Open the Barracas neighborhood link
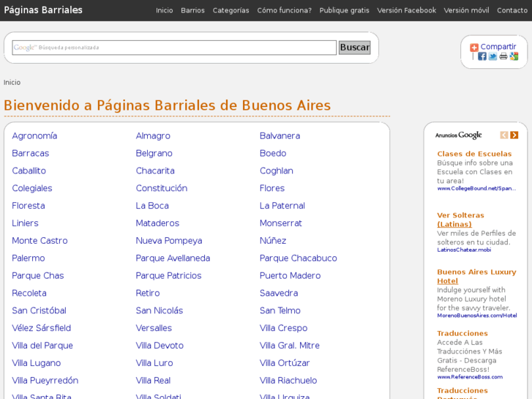The height and width of the screenshot is (399, 532). (x=31, y=154)
